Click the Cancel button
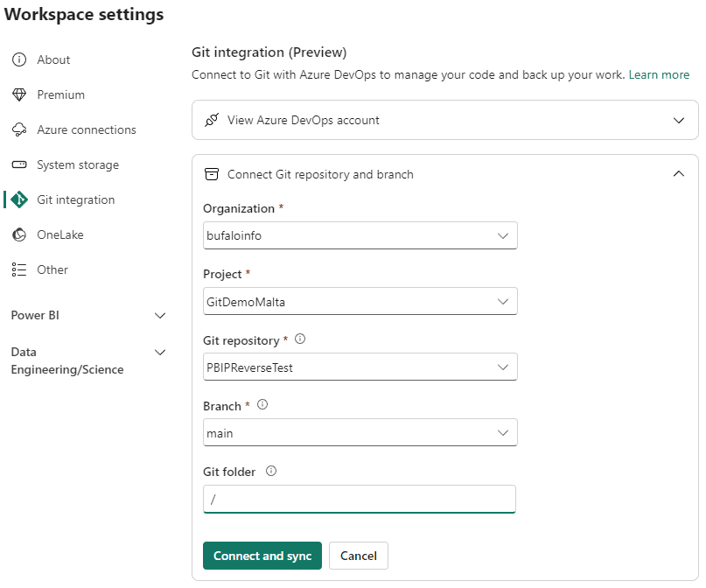The width and height of the screenshot is (706, 588). [359, 556]
